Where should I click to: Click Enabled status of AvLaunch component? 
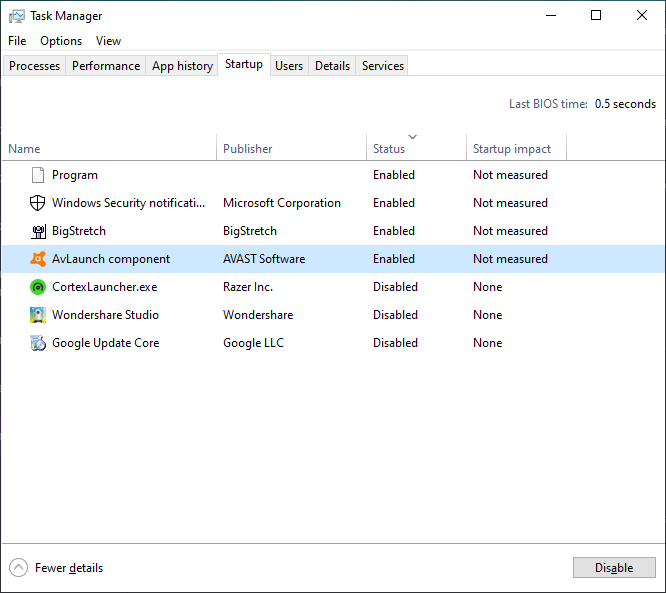click(394, 259)
